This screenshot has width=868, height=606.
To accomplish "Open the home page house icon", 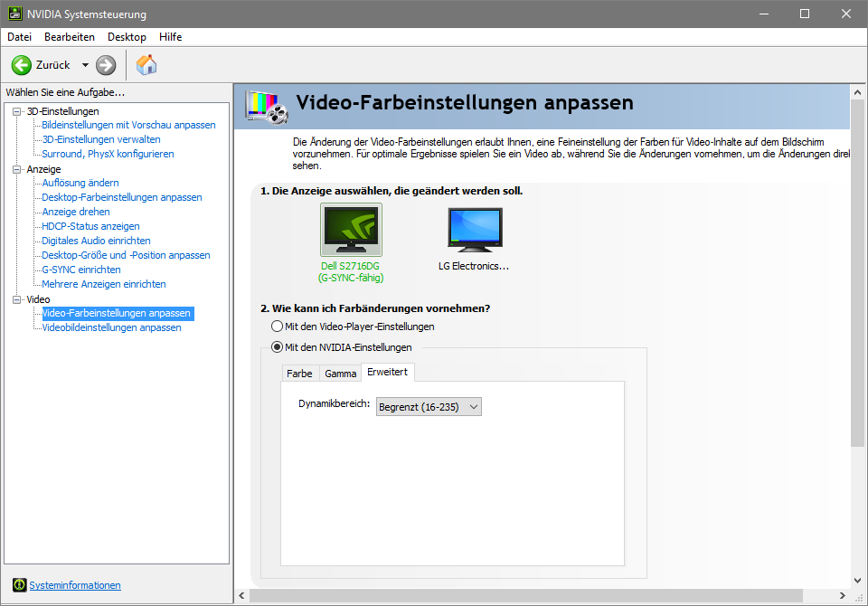I will click(146, 65).
